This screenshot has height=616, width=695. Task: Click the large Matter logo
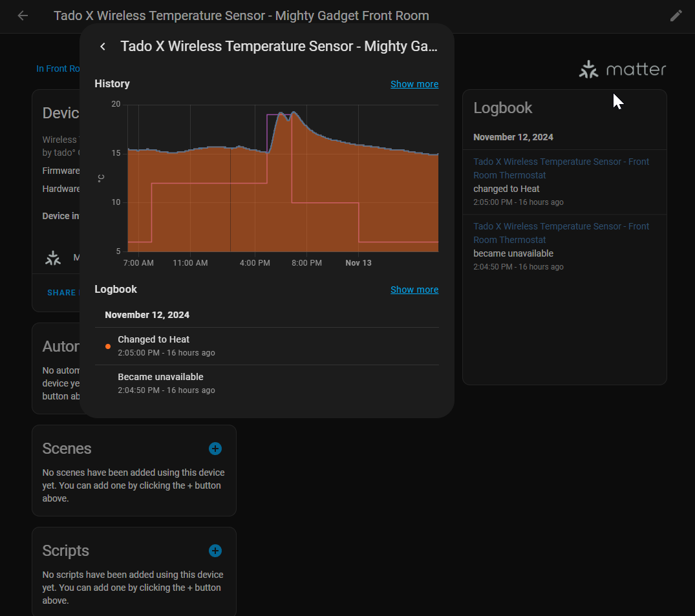[x=622, y=69]
